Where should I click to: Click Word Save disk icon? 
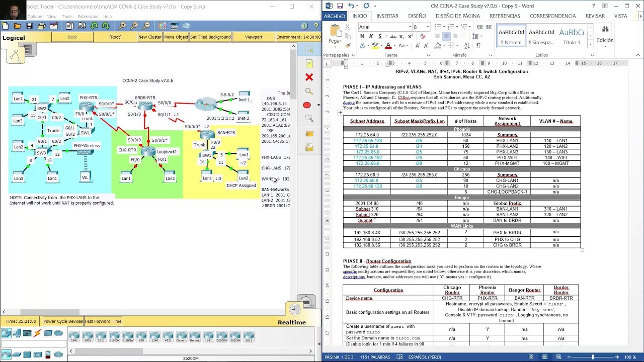tap(340, 6)
